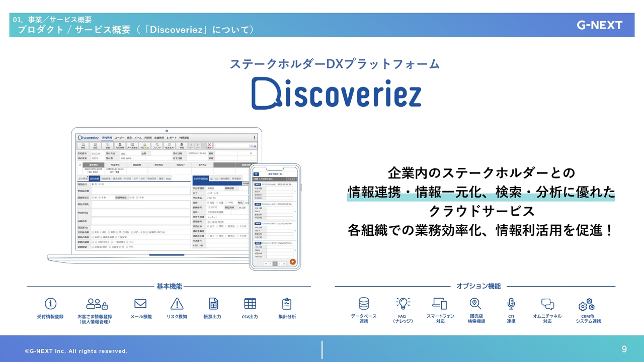Click the クラウドサービス text line
The width and height of the screenshot is (644, 362).
tap(481, 211)
